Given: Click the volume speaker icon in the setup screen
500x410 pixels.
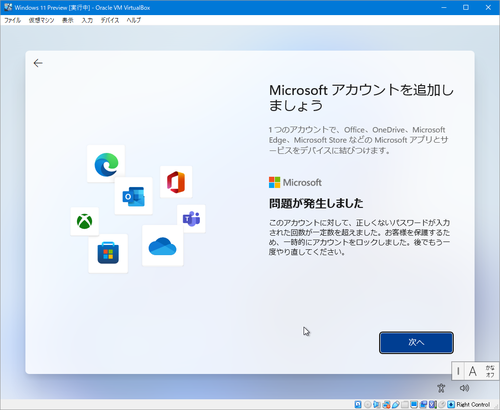Looking at the screenshot, I should (x=464, y=388).
